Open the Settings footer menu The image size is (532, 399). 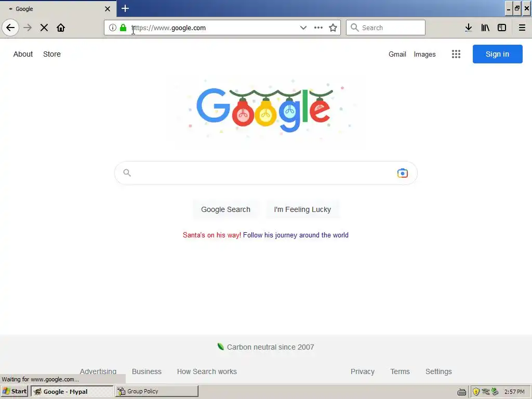pyautogui.click(x=438, y=371)
